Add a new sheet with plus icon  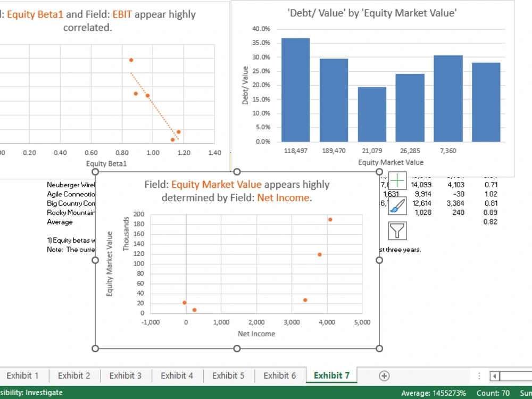384,376
